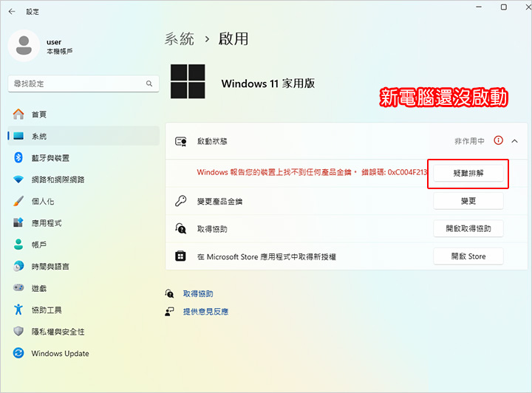The image size is (532, 393).
Task: Open the 取得協助 link at bottom
Action: pos(198,294)
